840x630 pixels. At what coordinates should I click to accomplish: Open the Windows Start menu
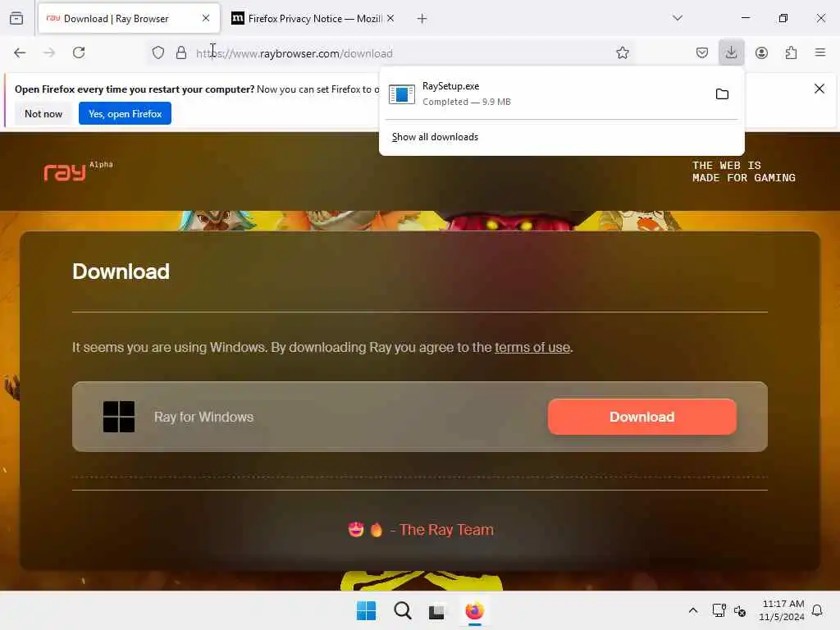[366, 610]
